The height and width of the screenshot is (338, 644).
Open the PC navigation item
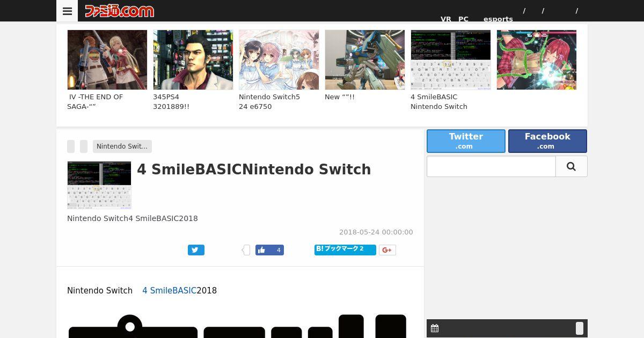[463, 19]
